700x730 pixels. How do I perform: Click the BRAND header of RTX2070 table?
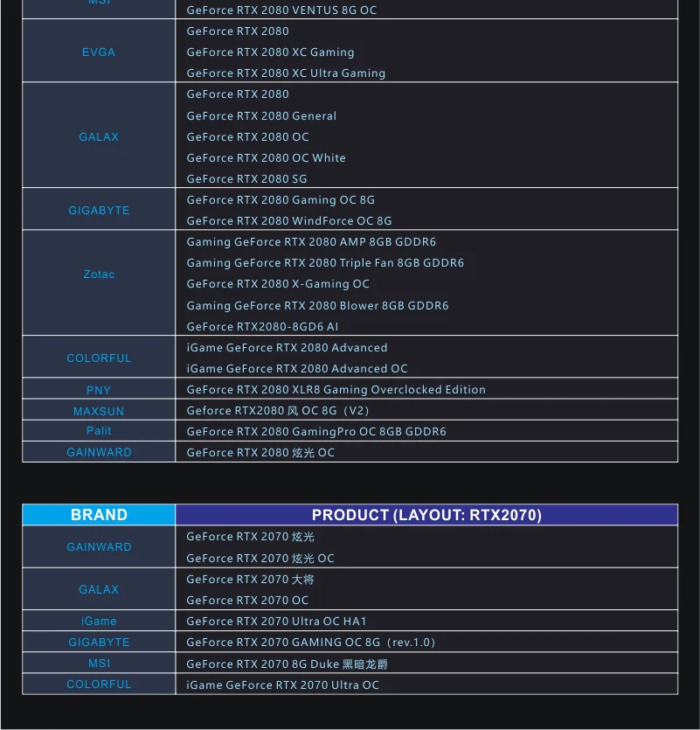(x=99, y=514)
